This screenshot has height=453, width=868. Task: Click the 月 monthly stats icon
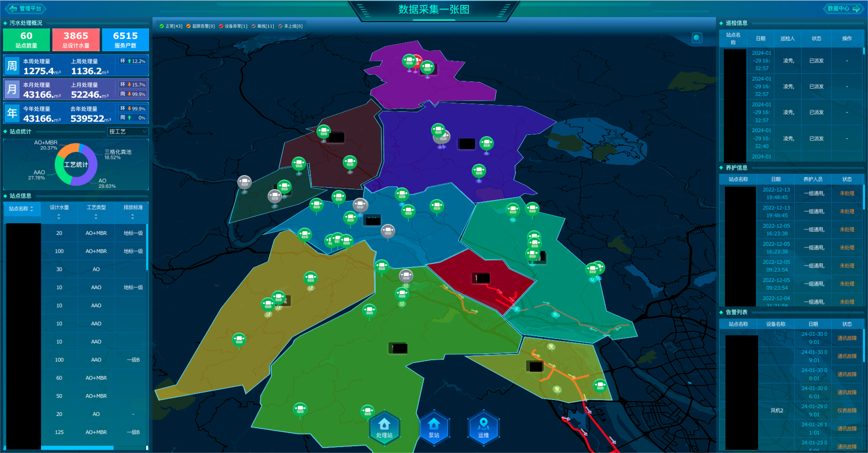[x=12, y=90]
